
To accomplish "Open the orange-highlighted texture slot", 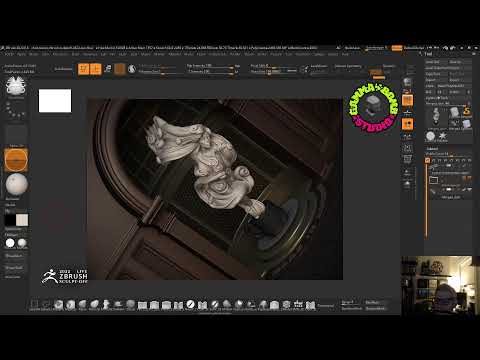I will tap(16, 160).
